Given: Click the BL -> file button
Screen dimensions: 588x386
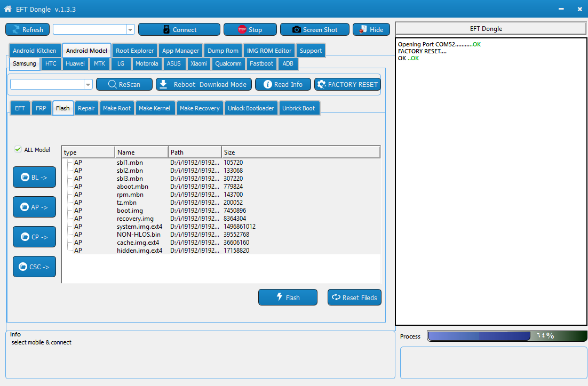Looking at the screenshot, I should 34,177.
